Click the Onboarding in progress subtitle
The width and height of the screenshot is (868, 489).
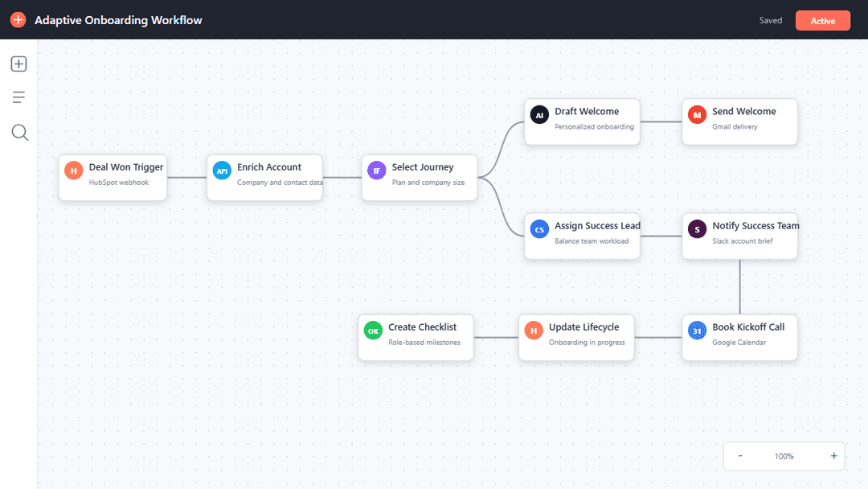(587, 343)
